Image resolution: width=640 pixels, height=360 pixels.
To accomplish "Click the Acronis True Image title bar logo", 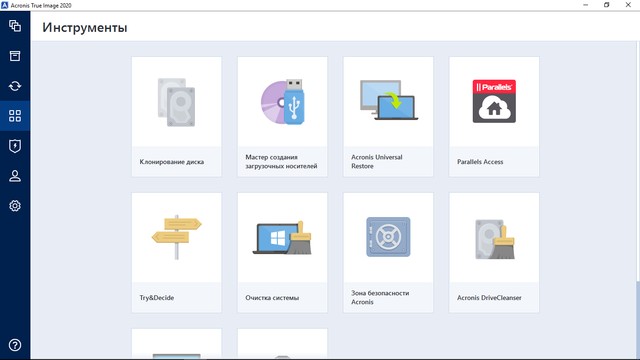I will pos(4,5).
